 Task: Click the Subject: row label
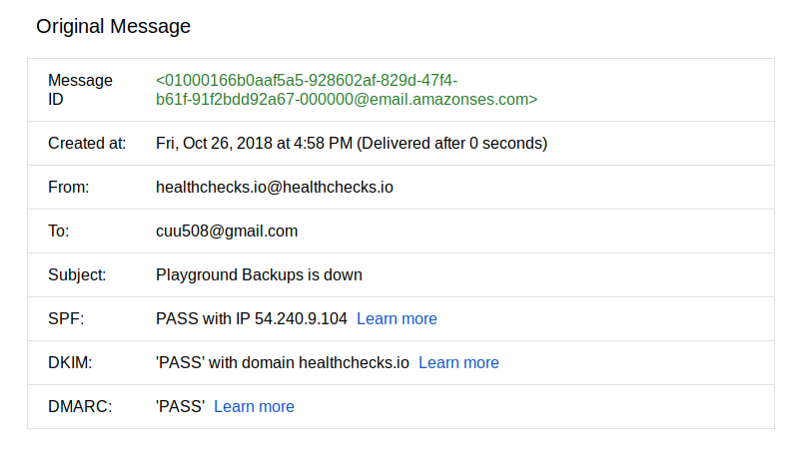tap(77, 275)
